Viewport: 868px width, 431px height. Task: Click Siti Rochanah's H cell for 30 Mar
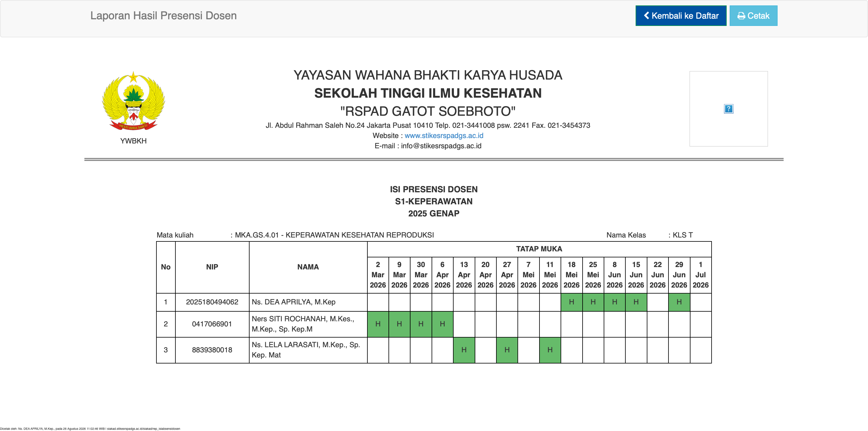(x=421, y=324)
